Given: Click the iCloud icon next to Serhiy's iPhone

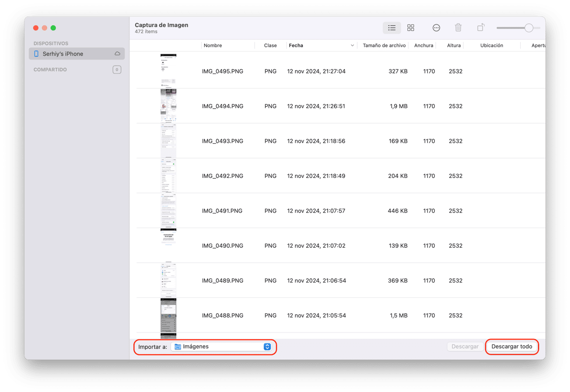Looking at the screenshot, I should click(x=117, y=54).
